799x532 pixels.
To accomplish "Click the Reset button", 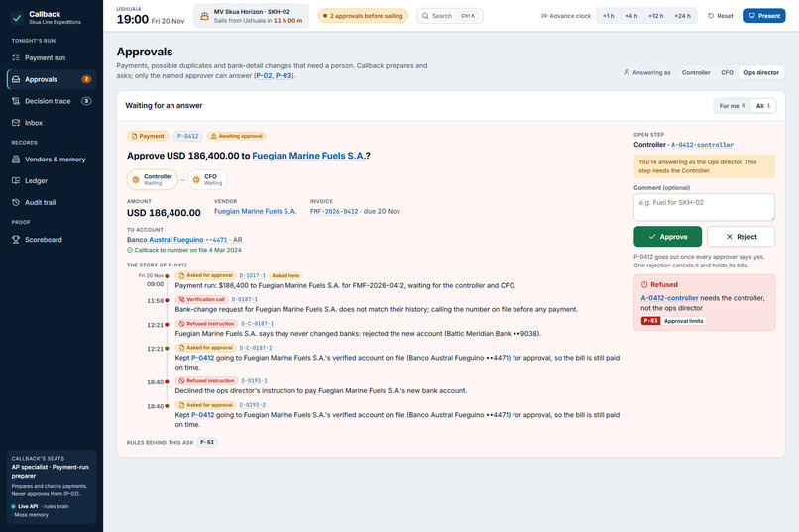I will click(721, 16).
